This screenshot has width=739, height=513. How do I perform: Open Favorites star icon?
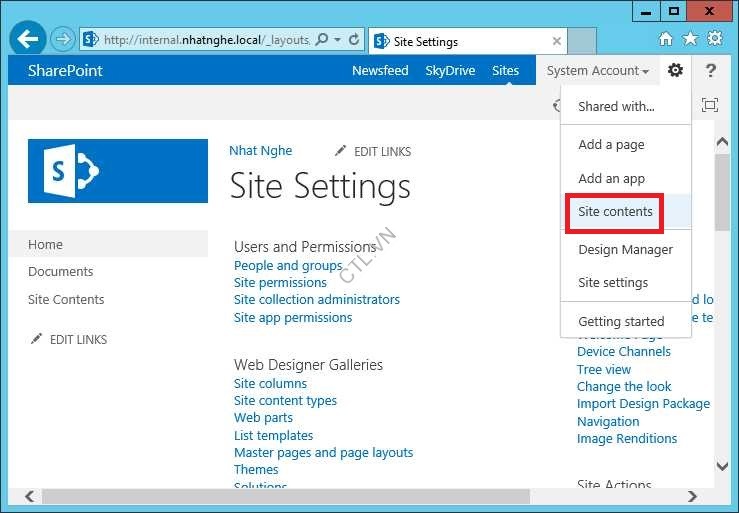(690, 39)
